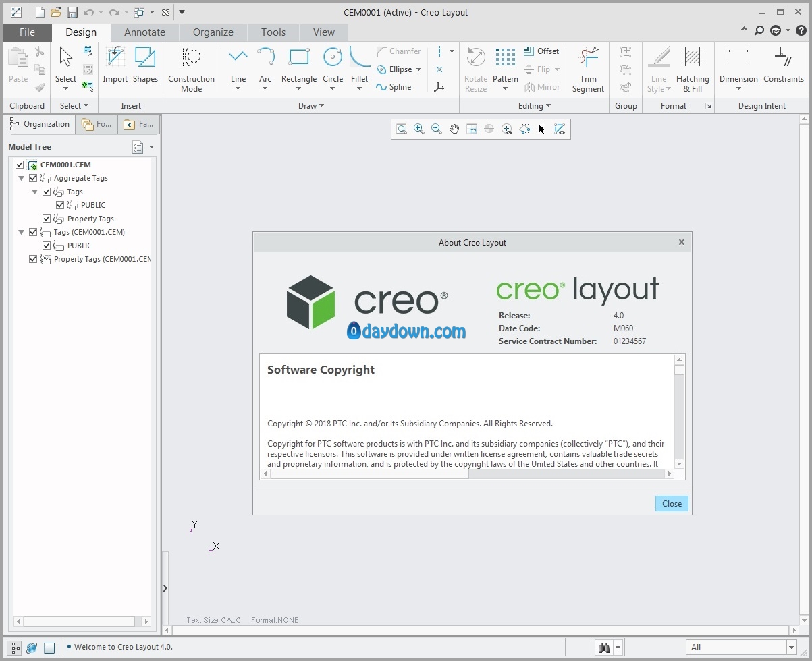
Task: Toggle Construction Mode
Action: point(192,69)
